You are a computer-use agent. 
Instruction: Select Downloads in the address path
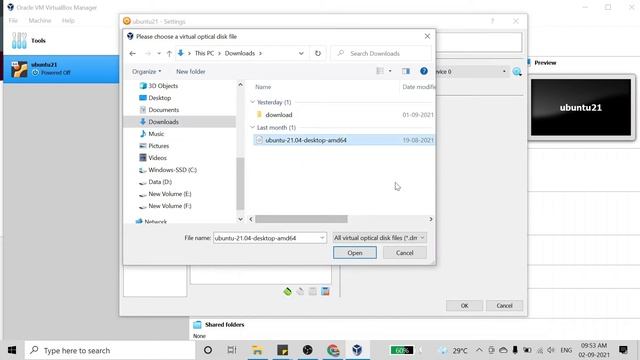click(240, 53)
